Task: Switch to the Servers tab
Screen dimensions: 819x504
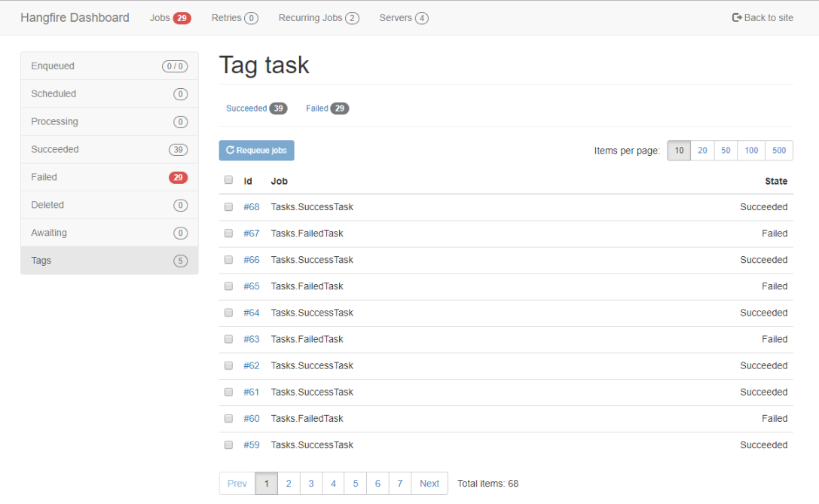Action: tap(404, 18)
